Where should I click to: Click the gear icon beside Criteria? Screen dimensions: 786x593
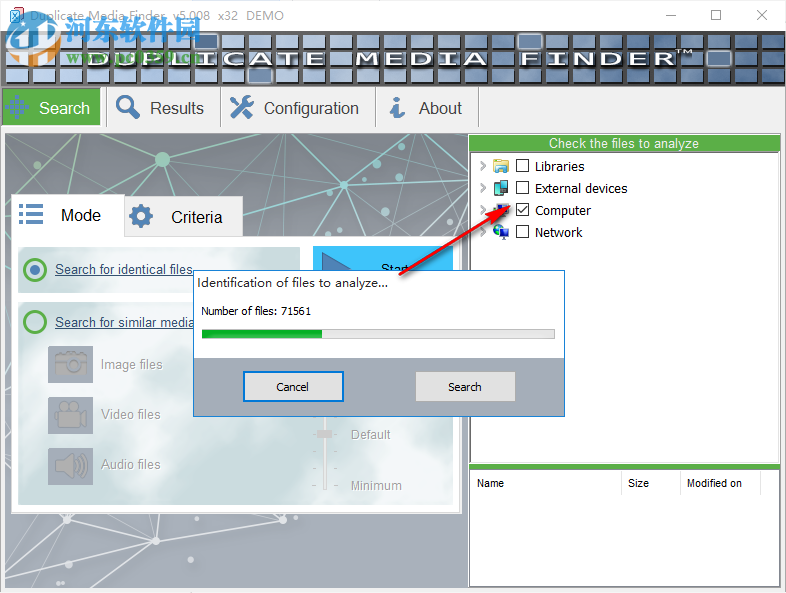(141, 216)
